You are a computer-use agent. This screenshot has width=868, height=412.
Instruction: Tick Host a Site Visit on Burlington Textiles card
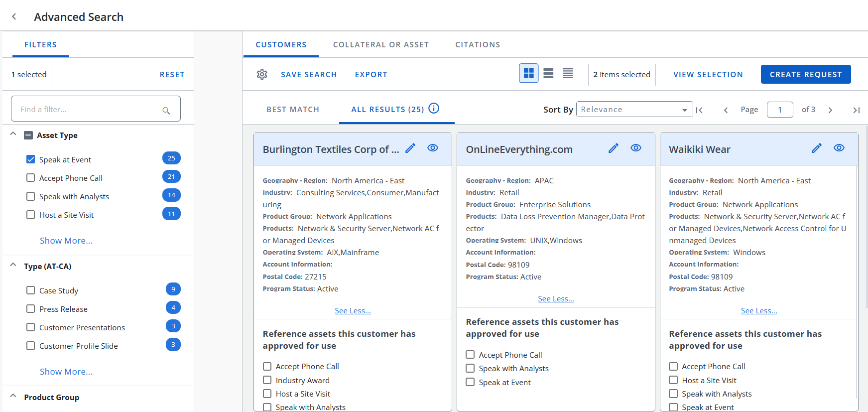(267, 394)
